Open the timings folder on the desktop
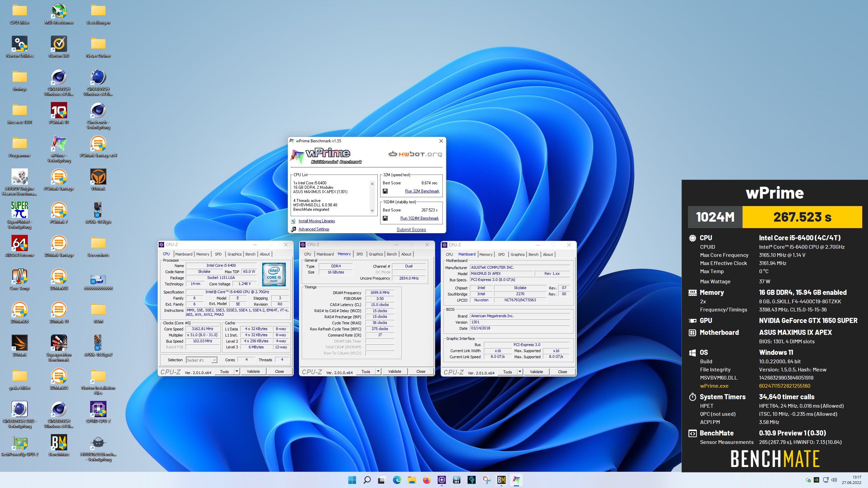Image resolution: width=868 pixels, height=488 pixels. (x=20, y=81)
